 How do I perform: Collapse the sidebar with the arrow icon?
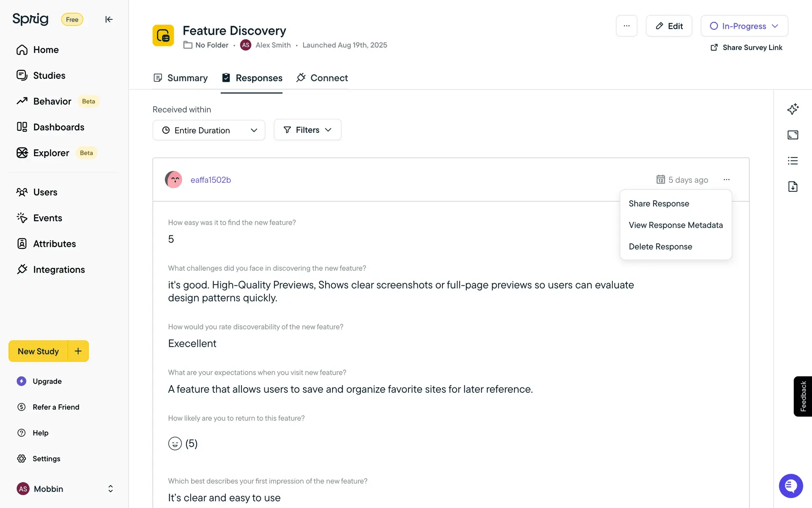click(109, 19)
